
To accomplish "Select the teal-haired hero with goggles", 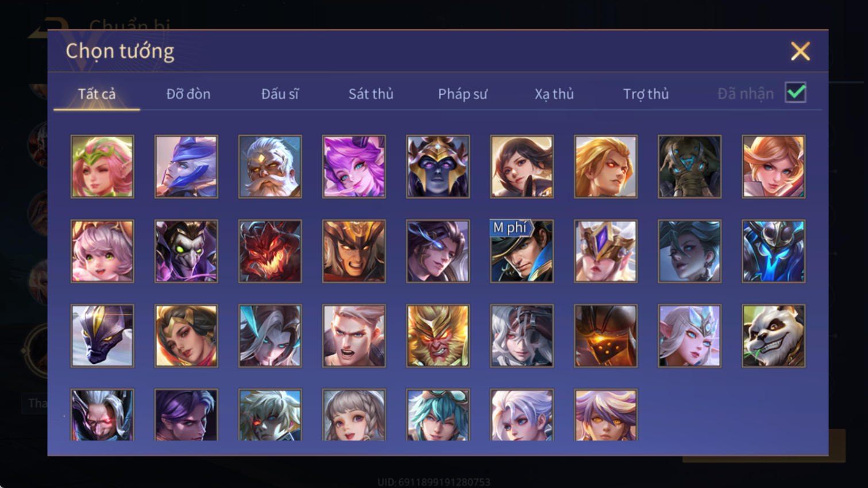I will click(x=438, y=415).
